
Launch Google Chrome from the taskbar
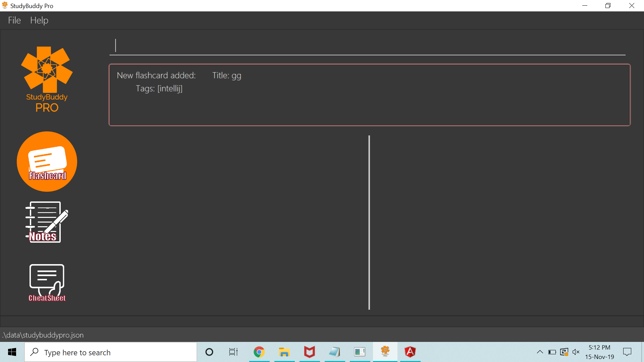(x=259, y=352)
